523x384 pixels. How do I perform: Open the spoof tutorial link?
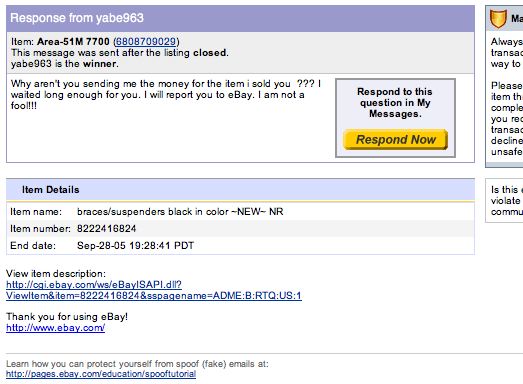(x=101, y=374)
